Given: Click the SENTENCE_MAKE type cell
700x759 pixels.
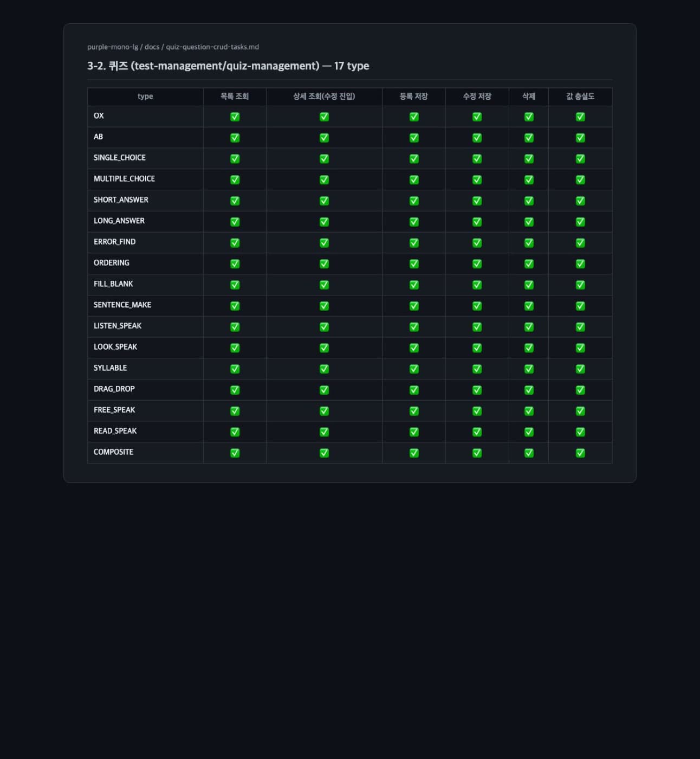Looking at the screenshot, I should (x=145, y=305).
